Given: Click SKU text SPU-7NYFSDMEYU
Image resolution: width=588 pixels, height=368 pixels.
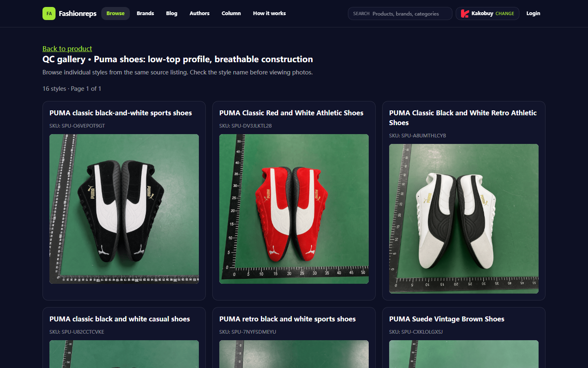Looking at the screenshot, I should [247, 332].
